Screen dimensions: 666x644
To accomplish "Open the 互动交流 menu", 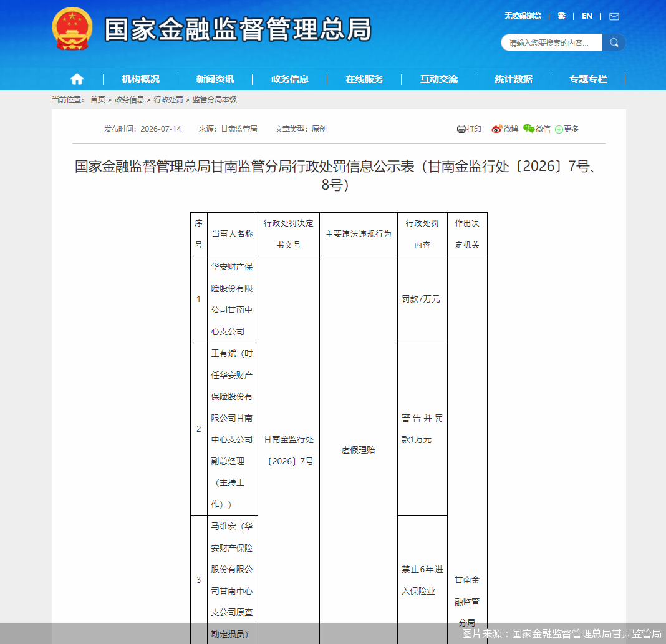I will 439,79.
